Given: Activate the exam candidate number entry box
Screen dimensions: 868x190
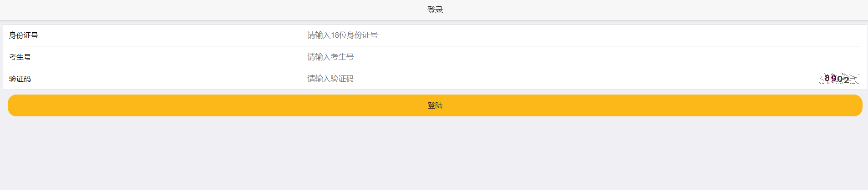Looking at the screenshot, I should click(584, 57).
